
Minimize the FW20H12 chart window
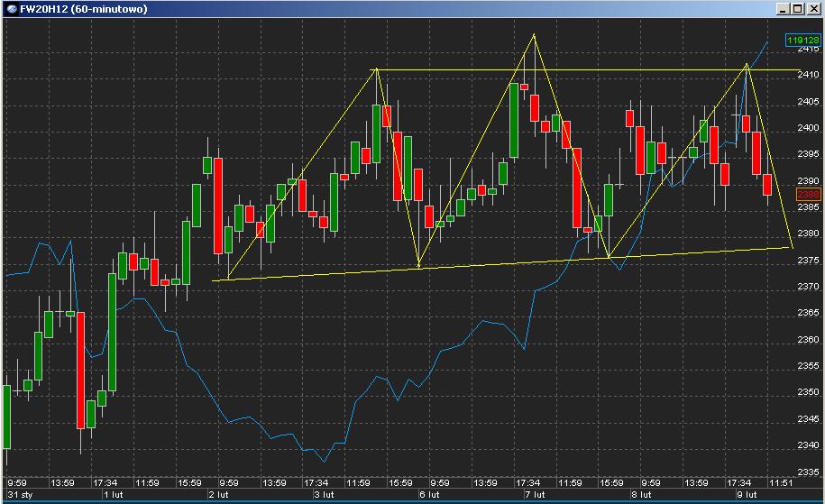(x=783, y=9)
